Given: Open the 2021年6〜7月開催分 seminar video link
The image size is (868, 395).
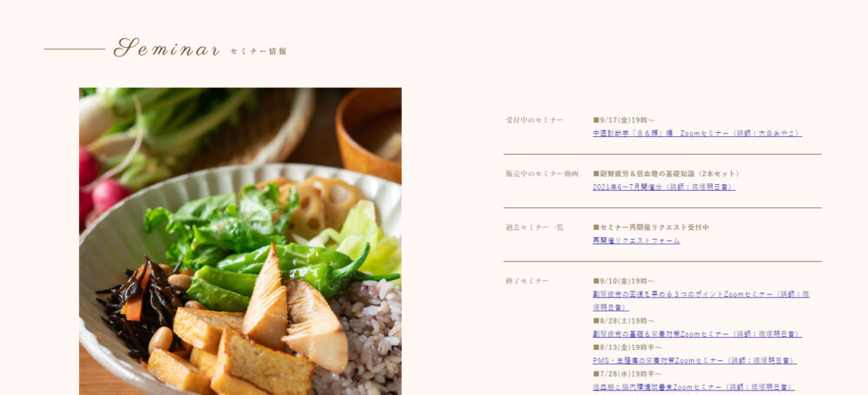Looking at the screenshot, I should (x=664, y=188).
